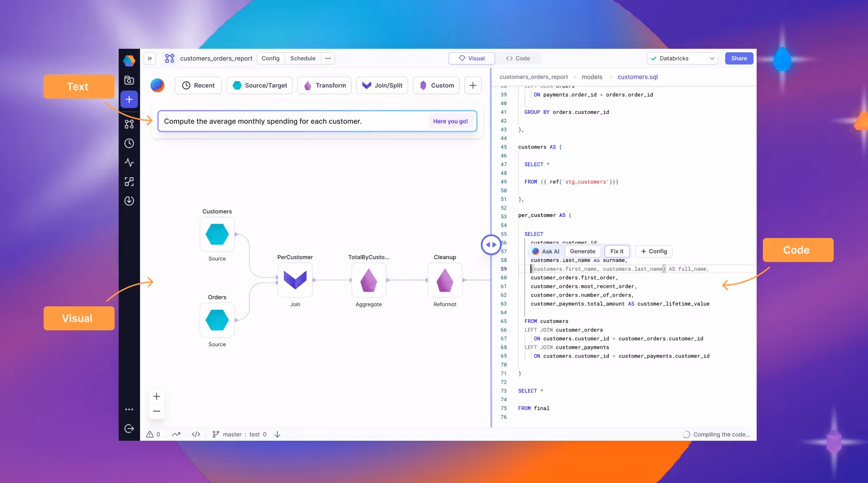
Task: Open the Databricks connection dropdown
Action: click(x=682, y=59)
